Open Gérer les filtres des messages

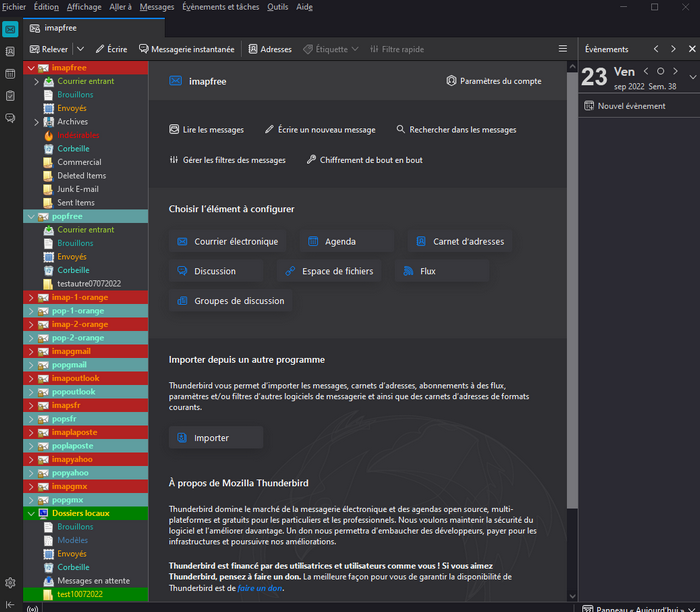coord(227,160)
